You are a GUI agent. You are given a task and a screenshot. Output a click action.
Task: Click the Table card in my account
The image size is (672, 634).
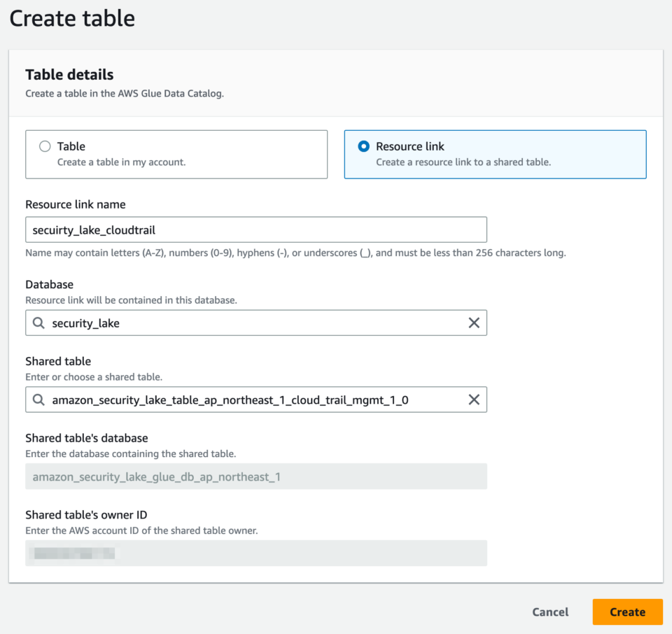[x=176, y=154]
